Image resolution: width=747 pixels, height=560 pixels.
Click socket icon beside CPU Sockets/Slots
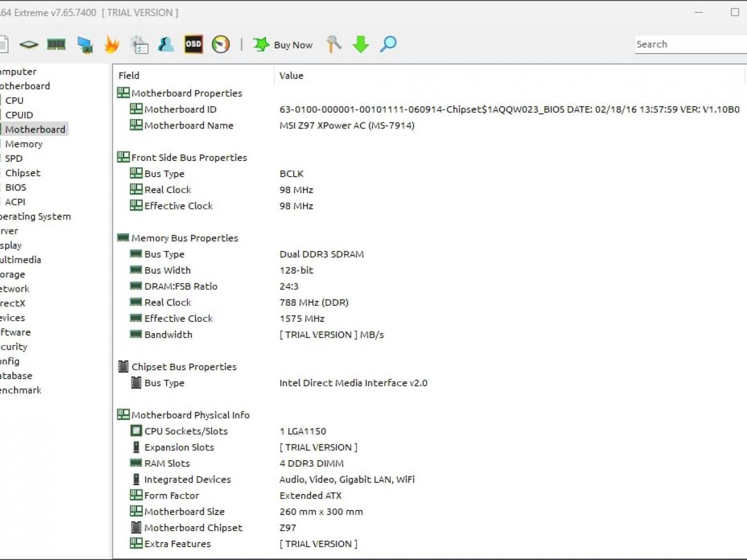tap(136, 430)
